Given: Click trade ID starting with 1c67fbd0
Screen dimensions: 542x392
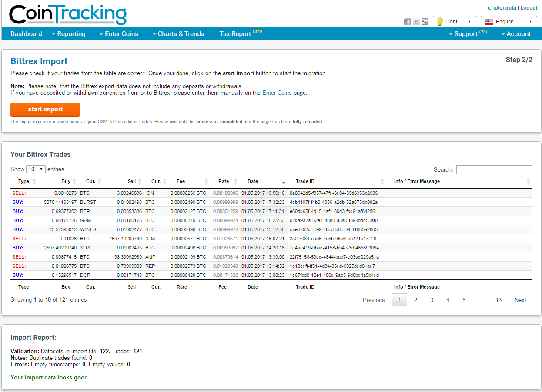Looking at the screenshot, I should pyautogui.click(x=334, y=275).
